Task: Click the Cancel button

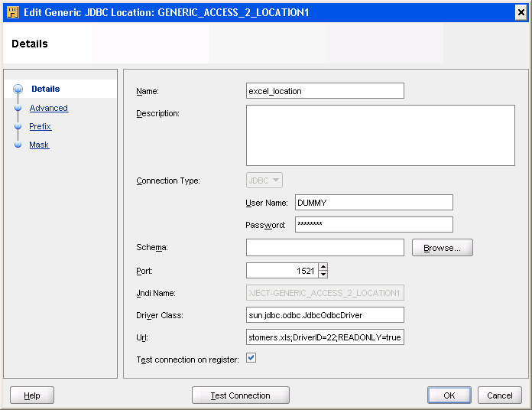Action: coord(500,395)
